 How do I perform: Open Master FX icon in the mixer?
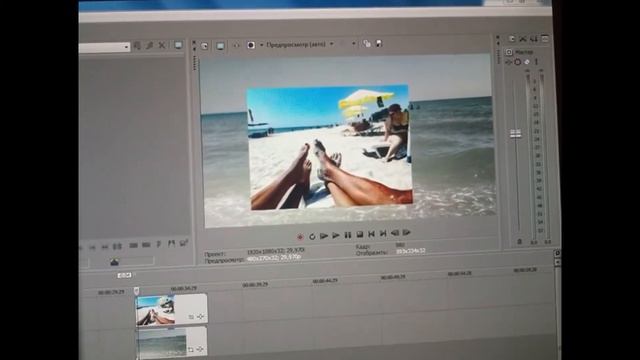(x=509, y=62)
